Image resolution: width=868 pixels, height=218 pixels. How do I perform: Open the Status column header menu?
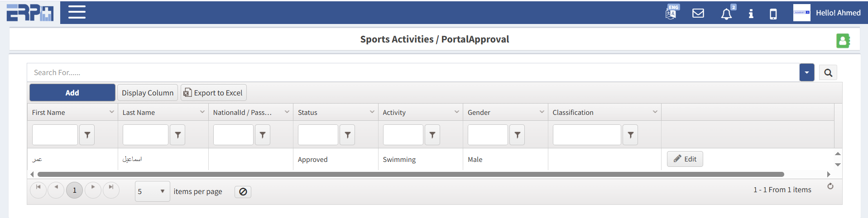pos(372,112)
